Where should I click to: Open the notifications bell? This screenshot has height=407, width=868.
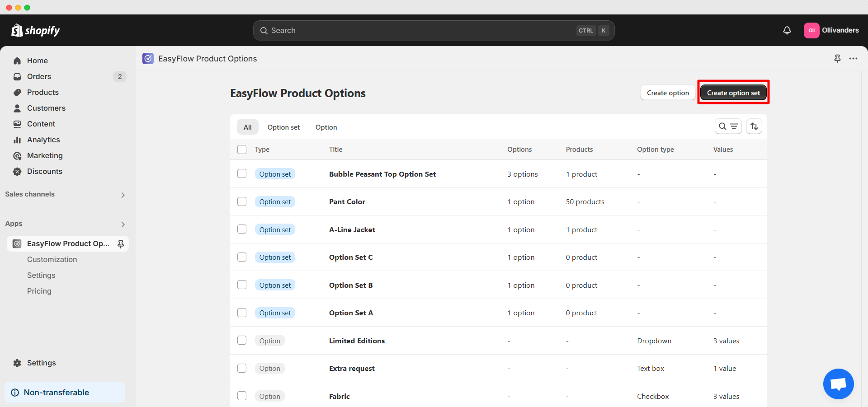[787, 30]
